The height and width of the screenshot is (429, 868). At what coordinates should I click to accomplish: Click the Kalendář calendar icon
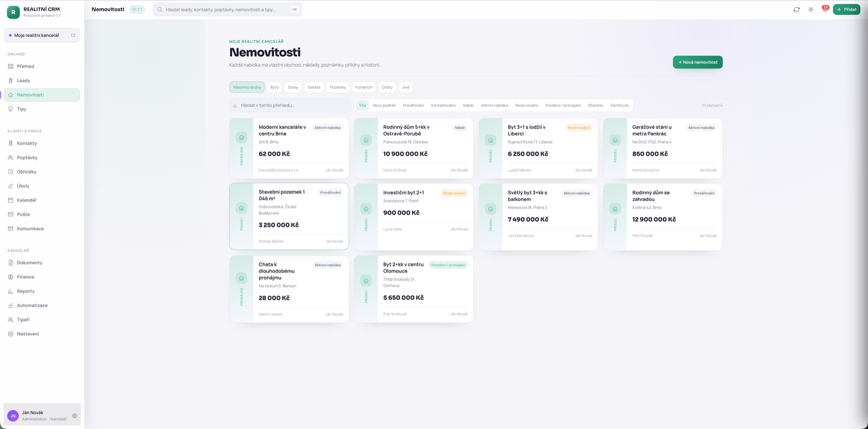coord(11,200)
